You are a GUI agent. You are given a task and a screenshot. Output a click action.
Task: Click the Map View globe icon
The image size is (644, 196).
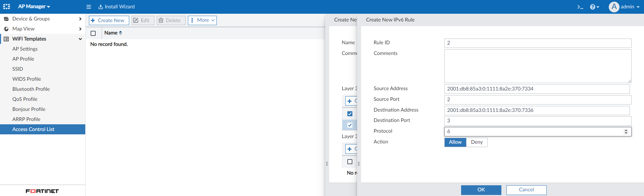tap(6, 29)
